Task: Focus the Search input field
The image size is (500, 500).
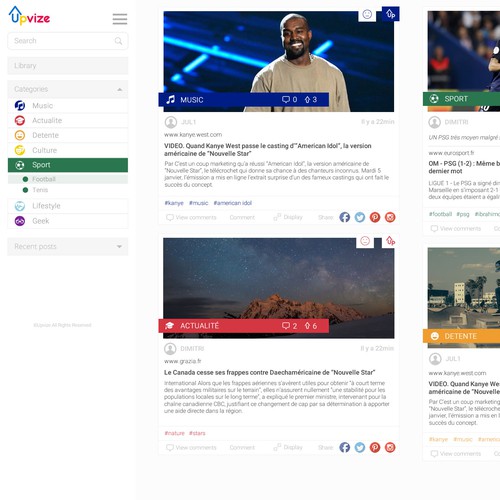Action: pyautogui.click(x=68, y=41)
